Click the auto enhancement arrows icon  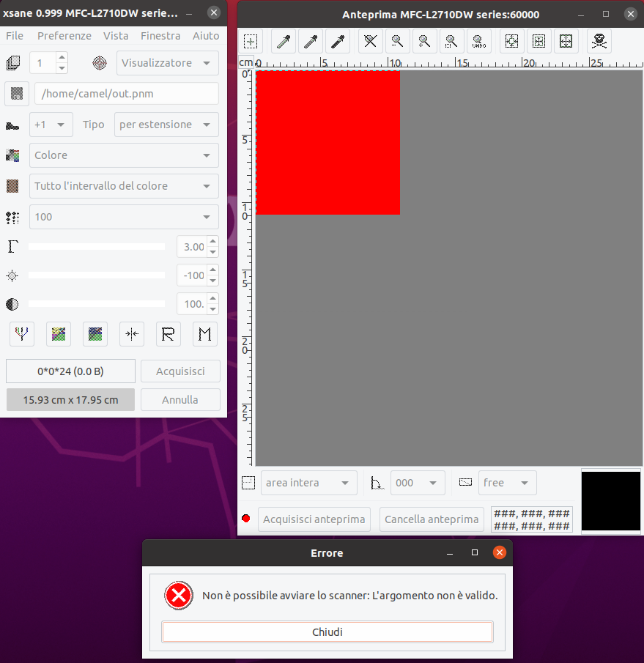[x=132, y=334]
